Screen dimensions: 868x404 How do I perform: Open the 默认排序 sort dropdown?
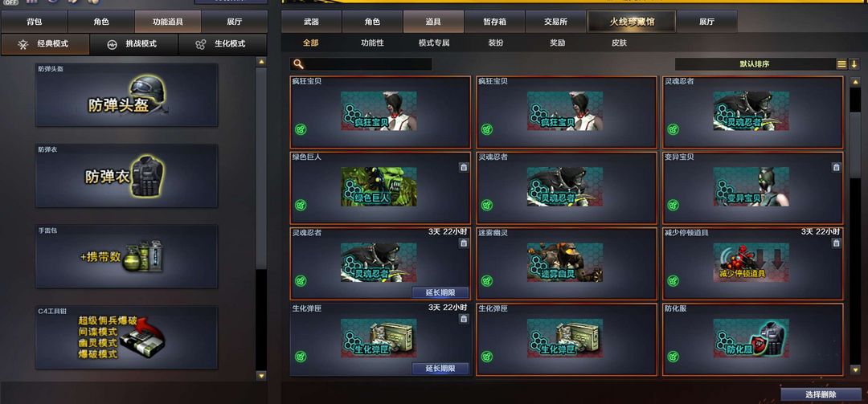click(x=755, y=64)
